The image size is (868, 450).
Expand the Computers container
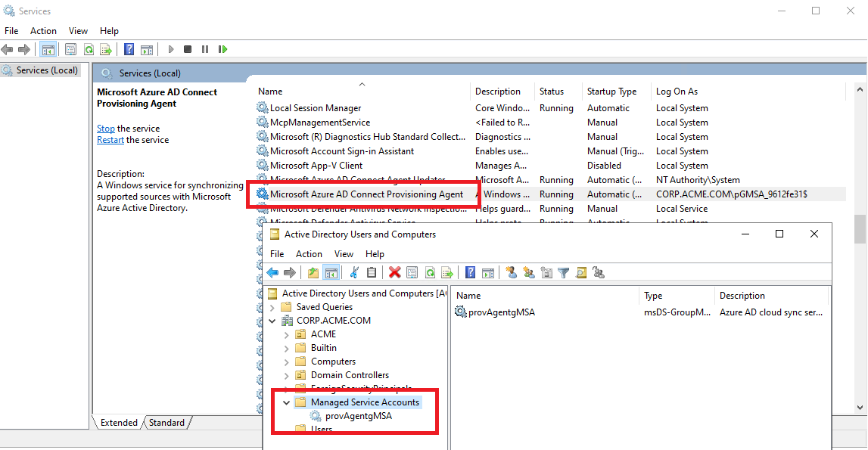pyautogui.click(x=286, y=361)
